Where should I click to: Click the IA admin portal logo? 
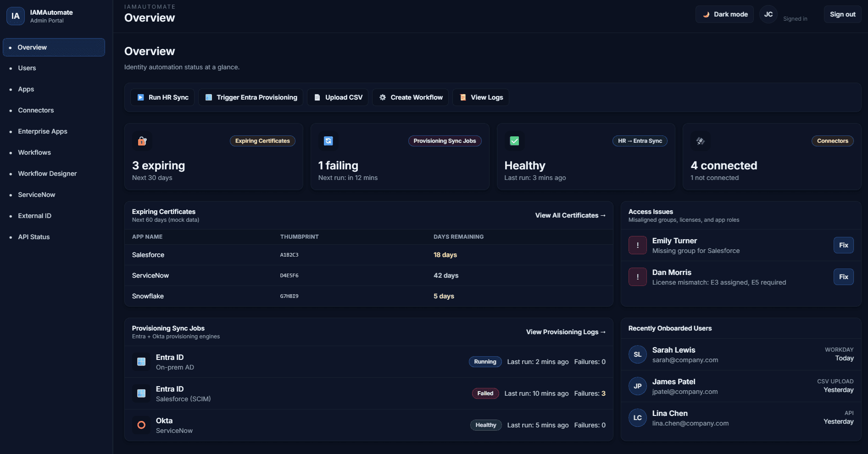click(15, 16)
